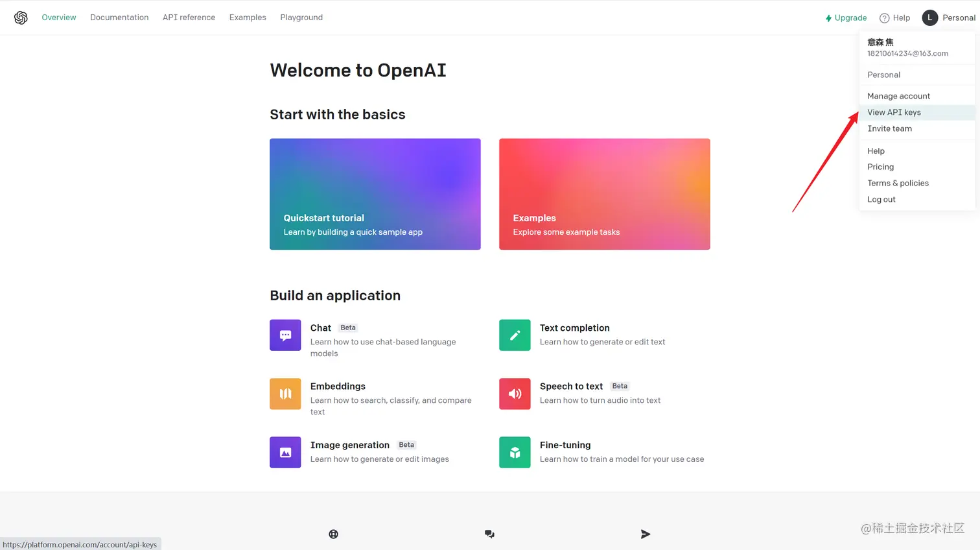Click the Help link in top bar
Viewport: 980px width, 550px height.
(894, 18)
